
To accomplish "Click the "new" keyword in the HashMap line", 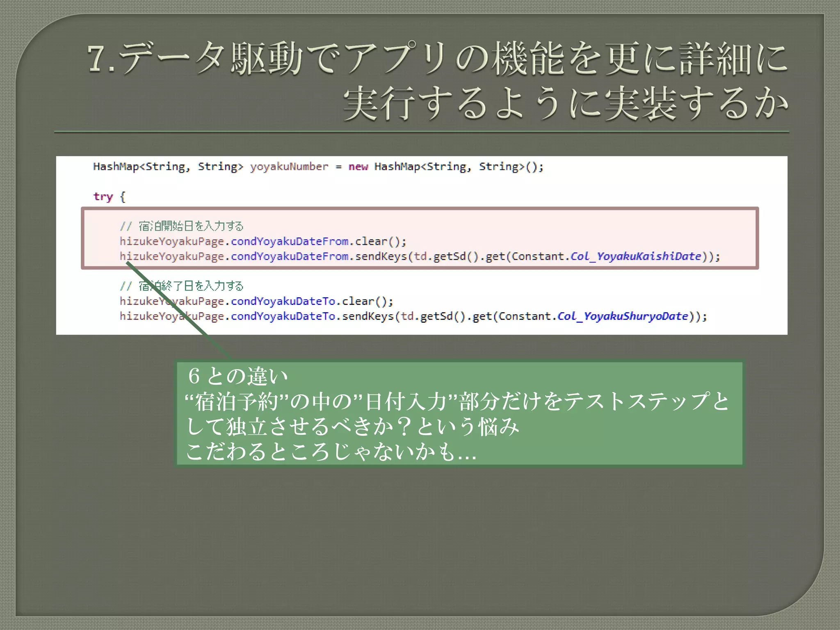I will 358,167.
